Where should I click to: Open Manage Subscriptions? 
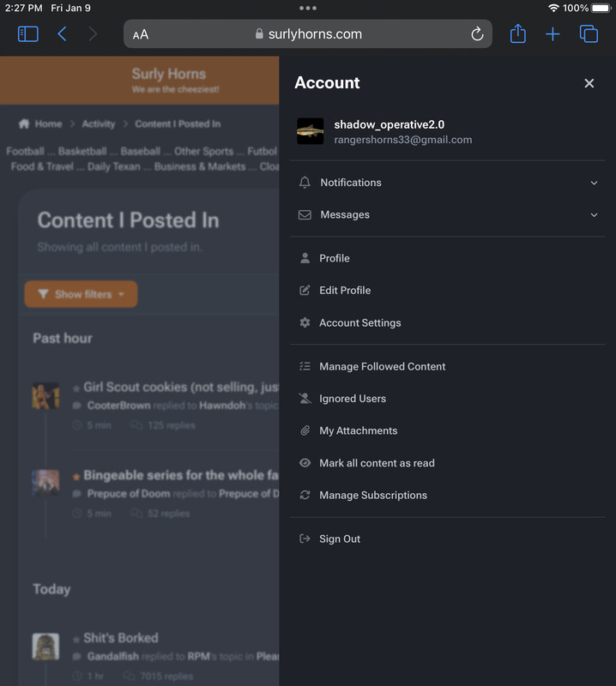(448, 495)
